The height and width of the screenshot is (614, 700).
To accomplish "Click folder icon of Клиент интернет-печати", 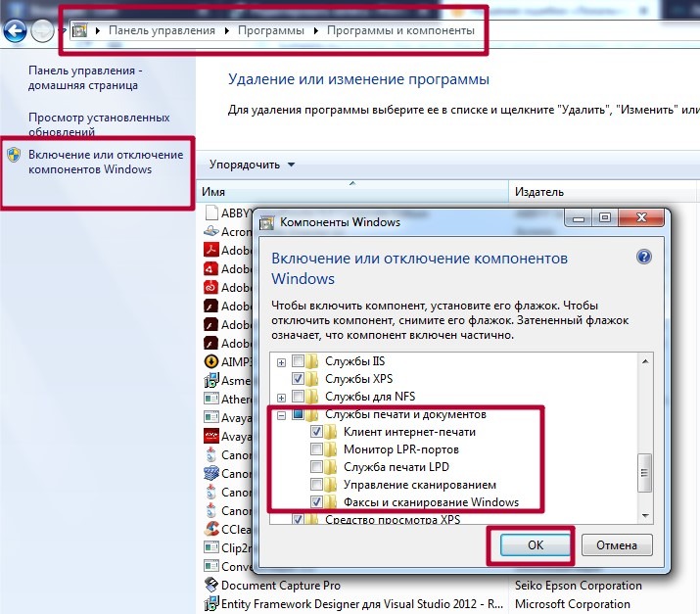I will [330, 432].
